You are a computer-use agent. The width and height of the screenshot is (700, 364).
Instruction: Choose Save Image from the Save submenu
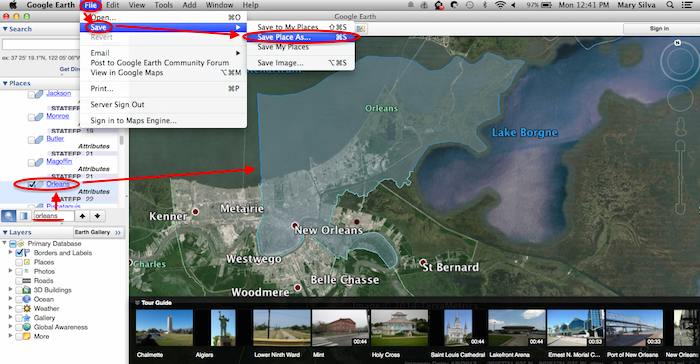[300, 63]
